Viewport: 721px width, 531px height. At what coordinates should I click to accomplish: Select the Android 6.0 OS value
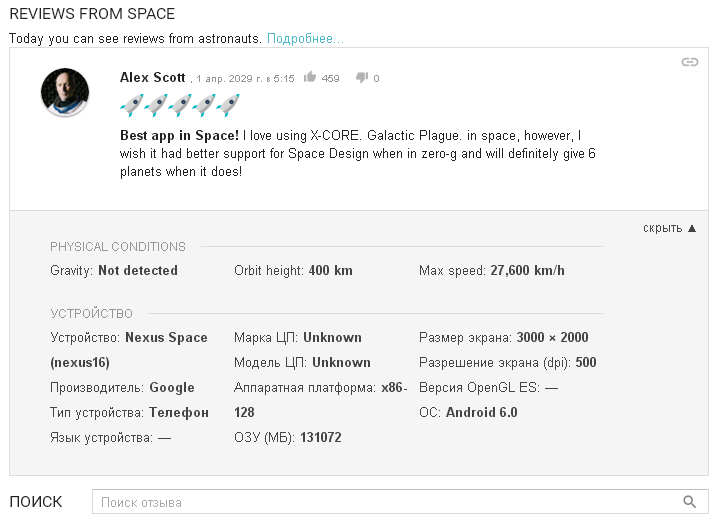point(481,412)
